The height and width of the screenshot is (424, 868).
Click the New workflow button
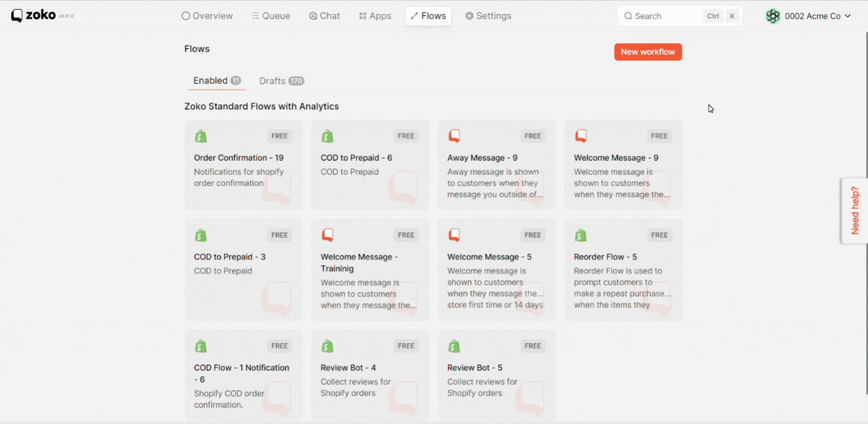(x=648, y=52)
